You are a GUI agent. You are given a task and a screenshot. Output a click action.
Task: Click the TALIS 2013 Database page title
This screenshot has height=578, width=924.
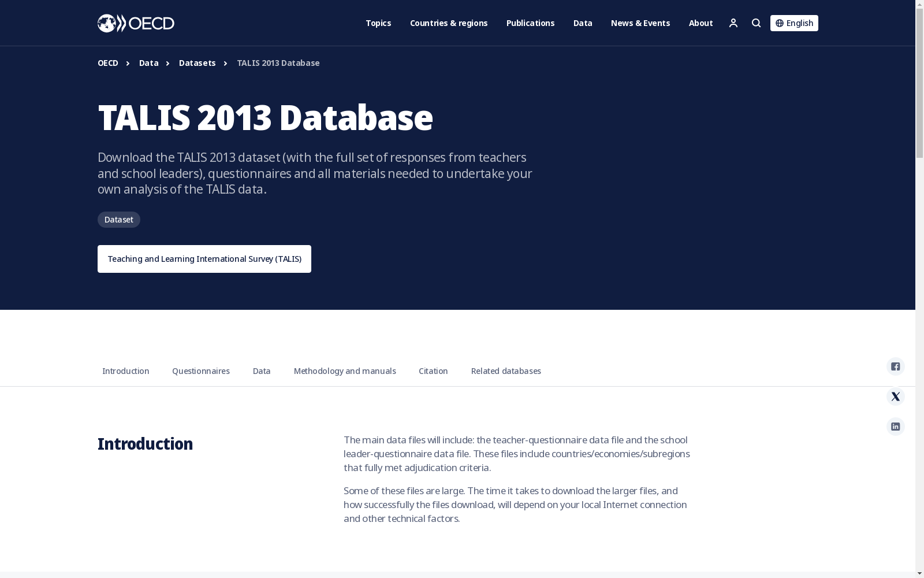(265, 117)
